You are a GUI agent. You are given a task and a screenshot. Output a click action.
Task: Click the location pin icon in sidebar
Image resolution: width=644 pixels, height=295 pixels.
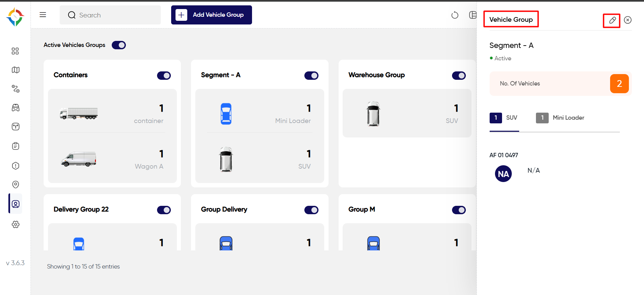(x=15, y=184)
